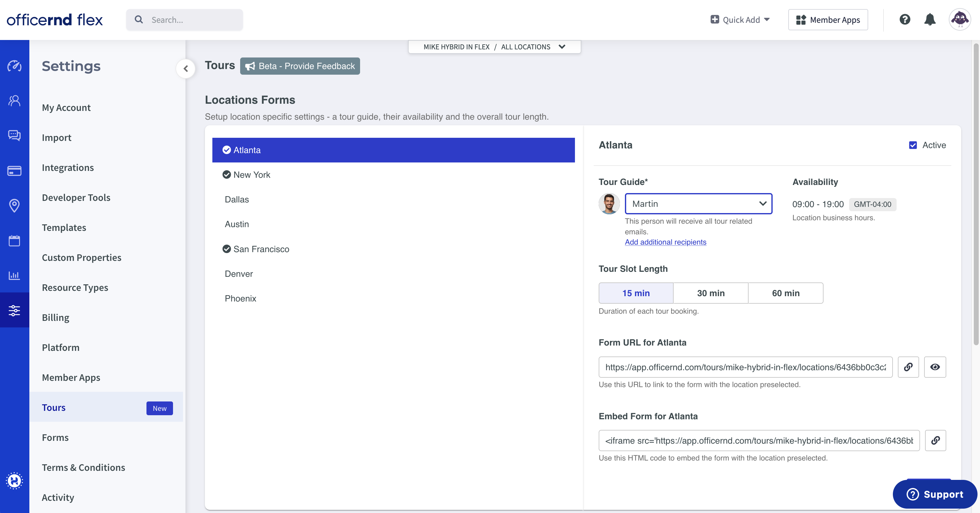Open Import settings

click(56, 138)
